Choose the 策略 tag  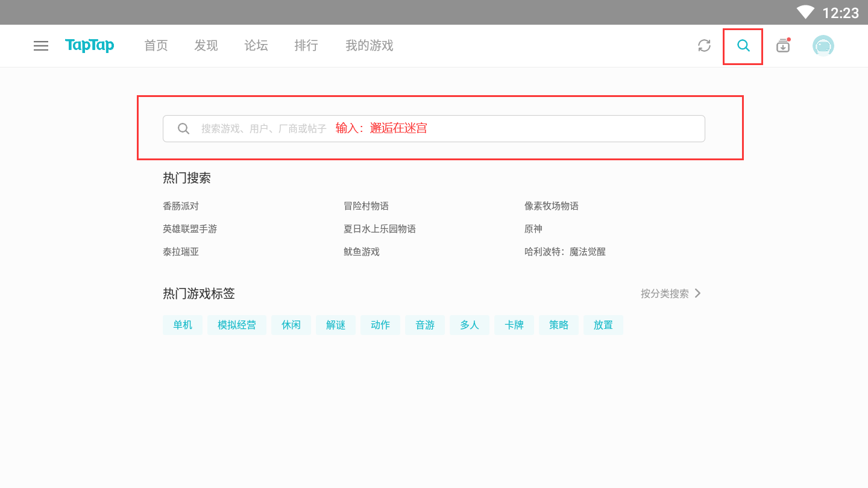559,325
